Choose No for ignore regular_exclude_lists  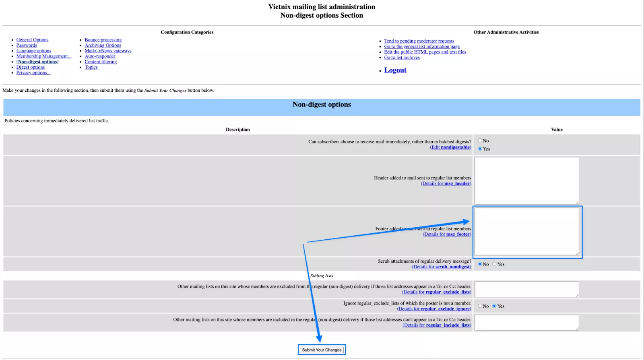coord(480,306)
